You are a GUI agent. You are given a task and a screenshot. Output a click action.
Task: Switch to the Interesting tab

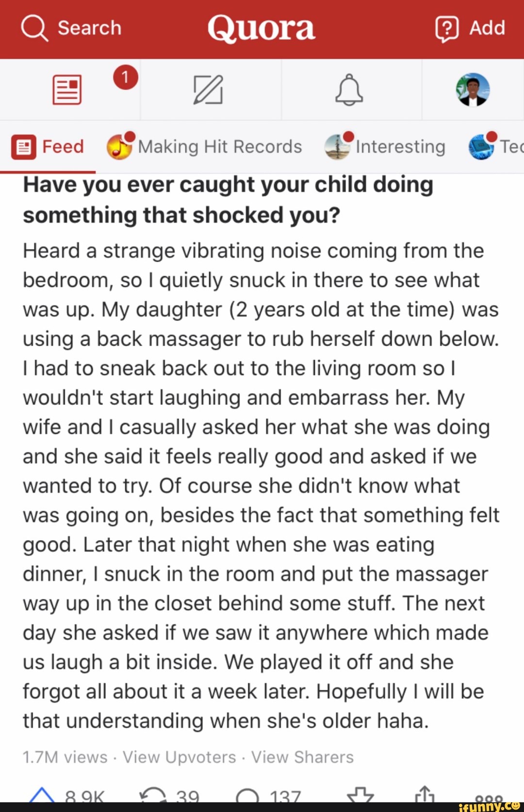click(x=385, y=147)
